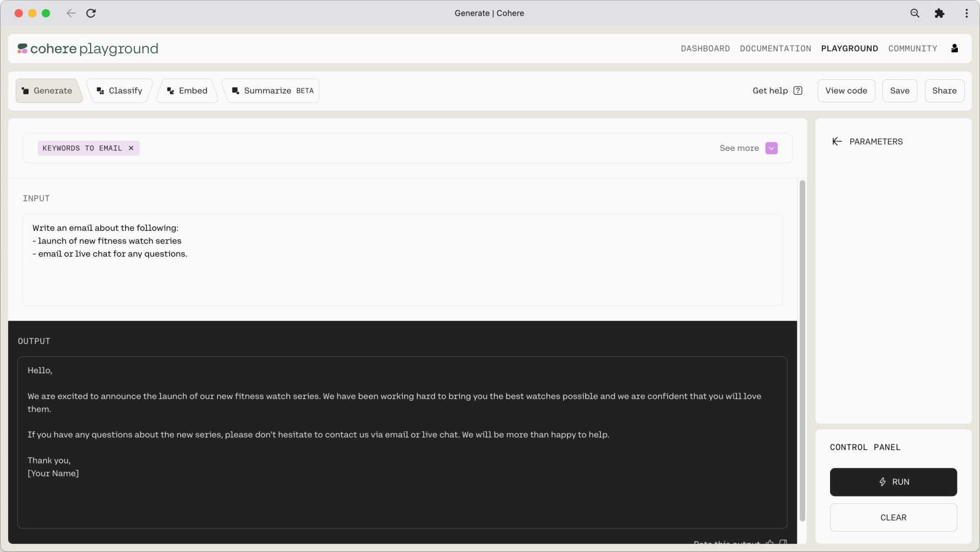Switch to the Classify tab
The width and height of the screenshot is (980, 552).
(120, 91)
